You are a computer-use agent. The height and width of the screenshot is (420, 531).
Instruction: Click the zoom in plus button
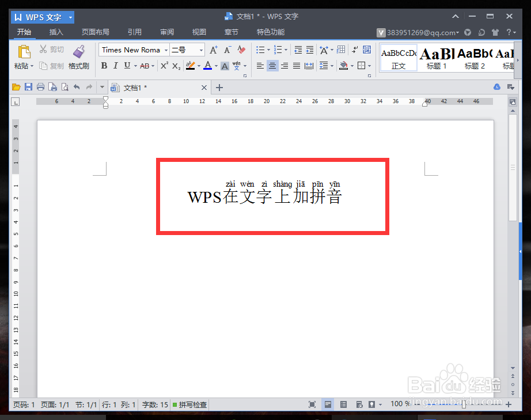pyautogui.click(x=509, y=404)
